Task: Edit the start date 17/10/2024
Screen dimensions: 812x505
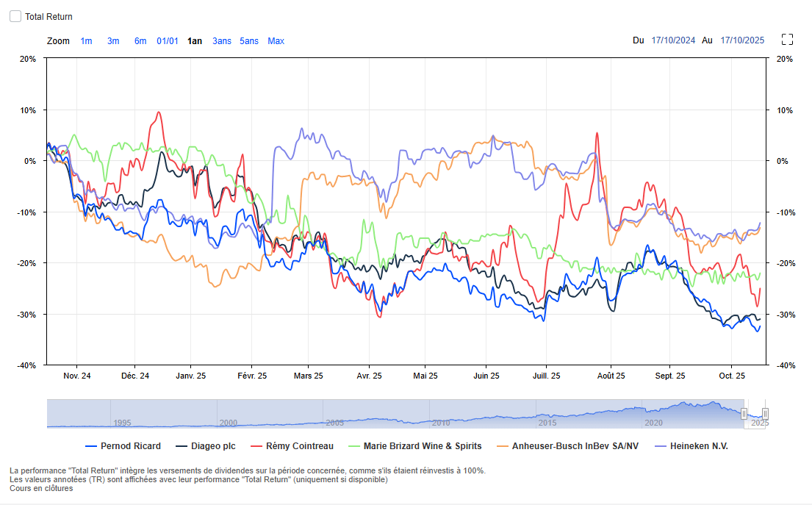Action: point(673,40)
